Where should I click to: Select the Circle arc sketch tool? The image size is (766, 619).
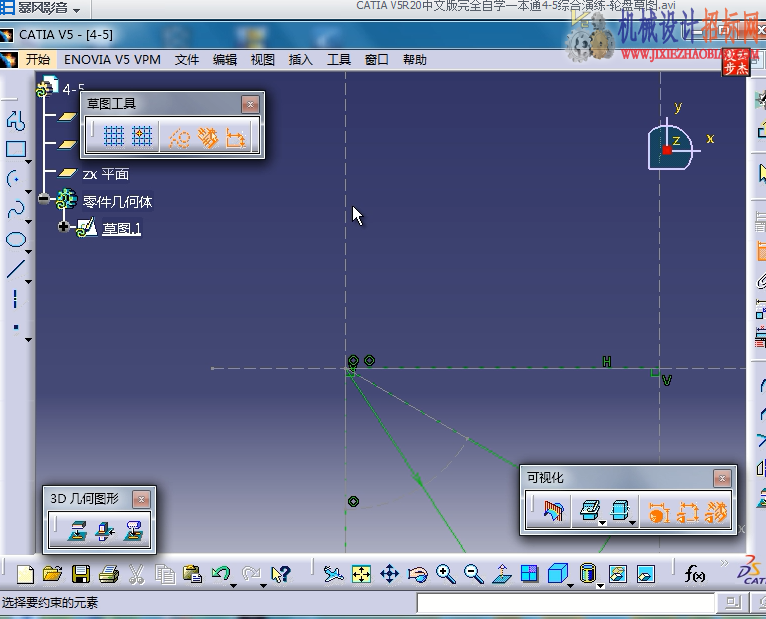point(15,179)
